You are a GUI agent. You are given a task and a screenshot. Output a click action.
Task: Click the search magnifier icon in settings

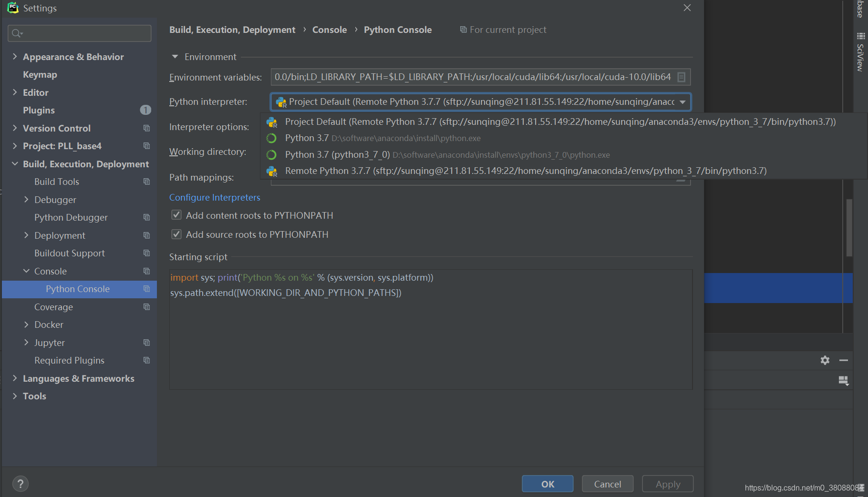point(17,33)
